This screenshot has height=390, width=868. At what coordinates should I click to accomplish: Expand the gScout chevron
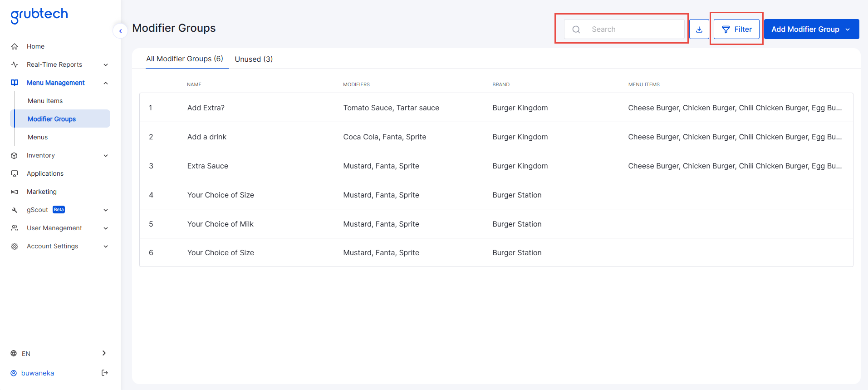pyautogui.click(x=106, y=210)
